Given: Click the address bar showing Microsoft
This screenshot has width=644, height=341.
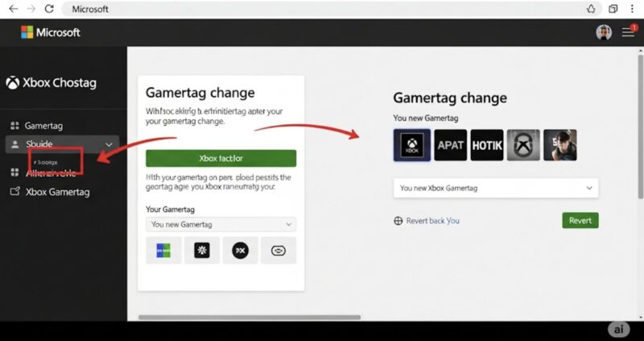Looking at the screenshot, I should (332, 9).
